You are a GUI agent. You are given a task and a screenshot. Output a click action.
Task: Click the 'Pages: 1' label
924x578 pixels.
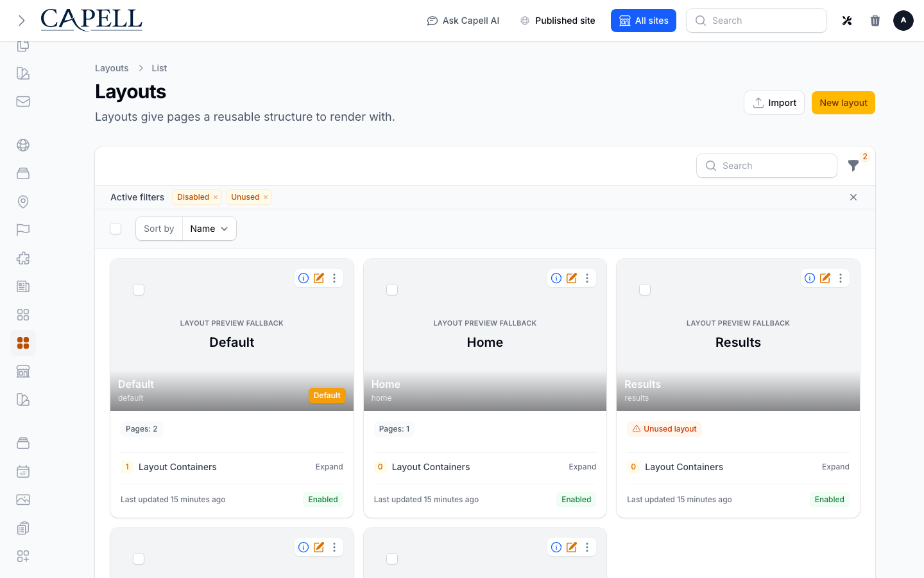click(x=394, y=429)
